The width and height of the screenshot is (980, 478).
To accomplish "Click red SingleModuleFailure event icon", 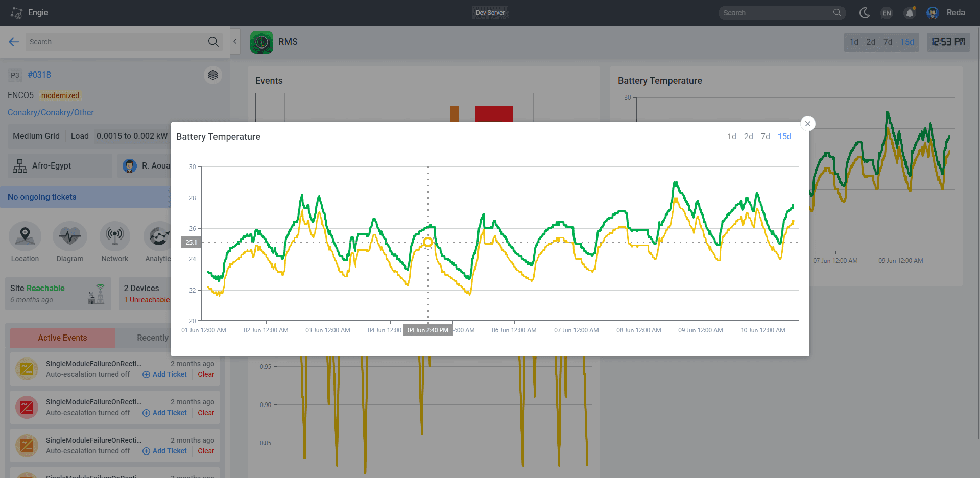I will click(27, 407).
